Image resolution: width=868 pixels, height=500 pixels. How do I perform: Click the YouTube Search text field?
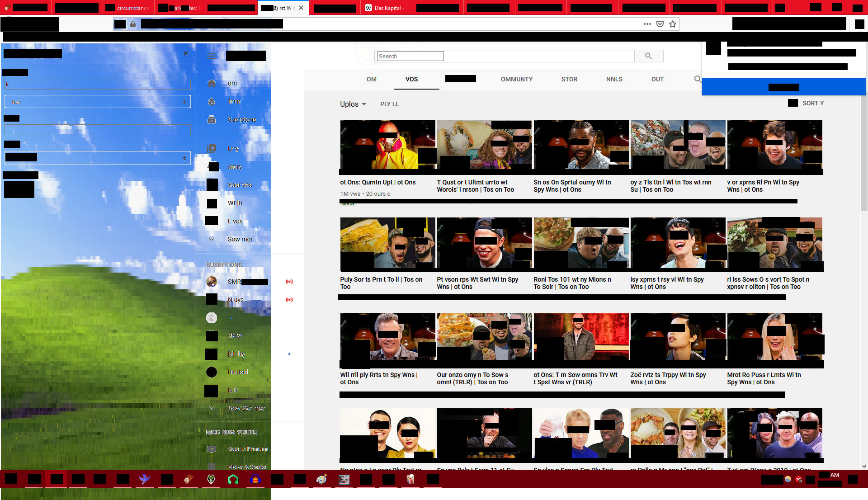coord(410,56)
